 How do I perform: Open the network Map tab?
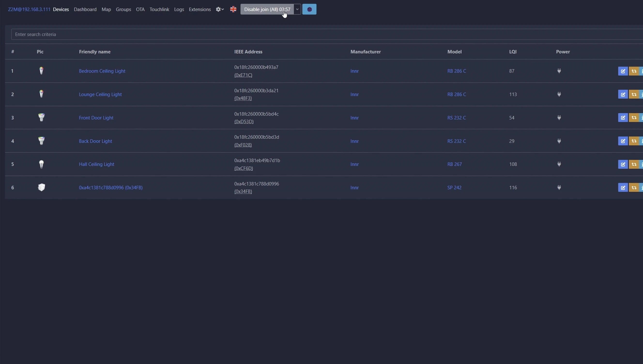point(106,9)
